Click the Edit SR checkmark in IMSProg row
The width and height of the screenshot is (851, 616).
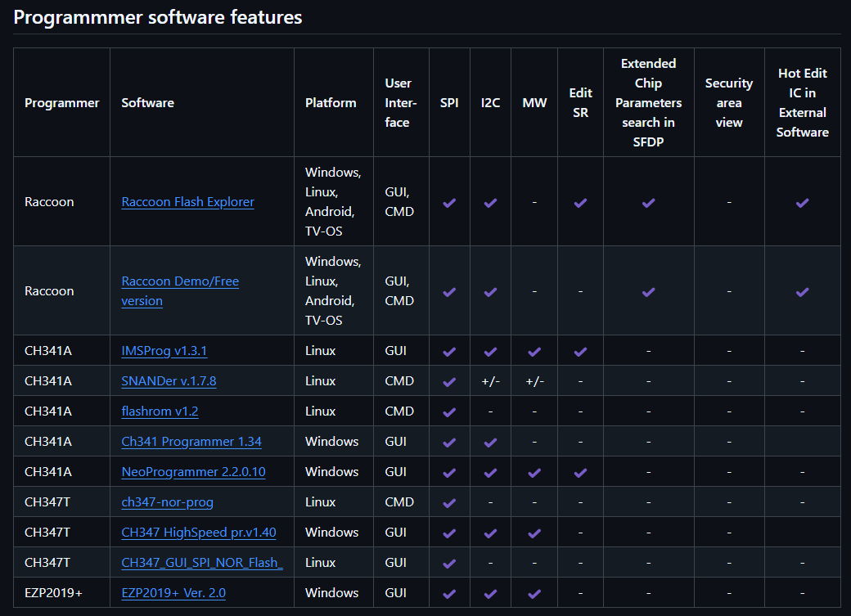pyautogui.click(x=581, y=352)
